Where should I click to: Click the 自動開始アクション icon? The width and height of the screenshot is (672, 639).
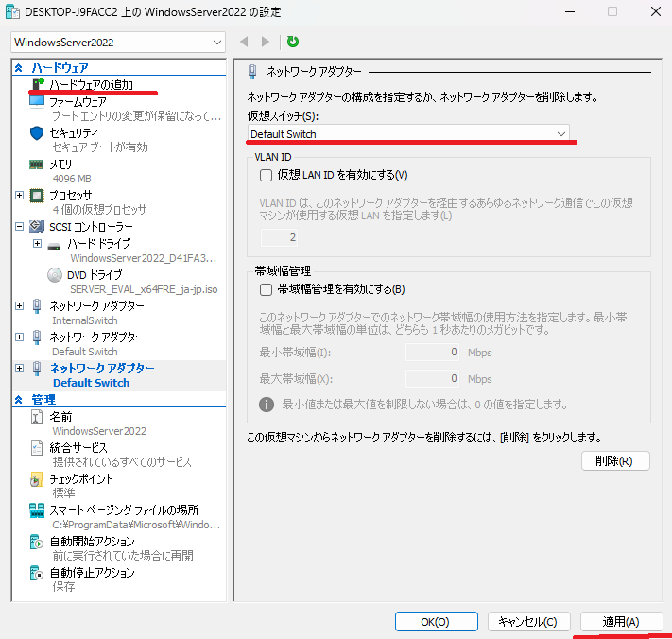[x=37, y=542]
